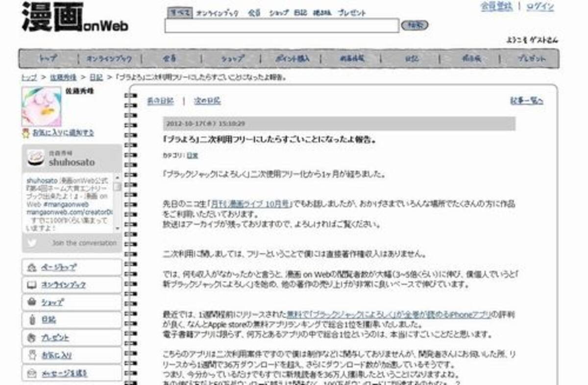Click the hand icon for お気に入り
The image size is (588, 385).
32,355
